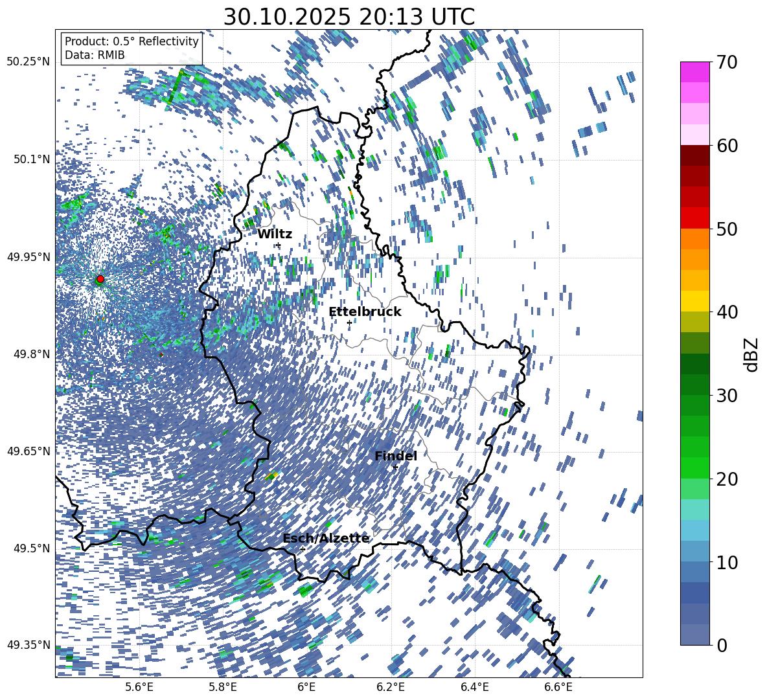
Task: Click the Wiltz station cross marker
Action: (x=279, y=245)
